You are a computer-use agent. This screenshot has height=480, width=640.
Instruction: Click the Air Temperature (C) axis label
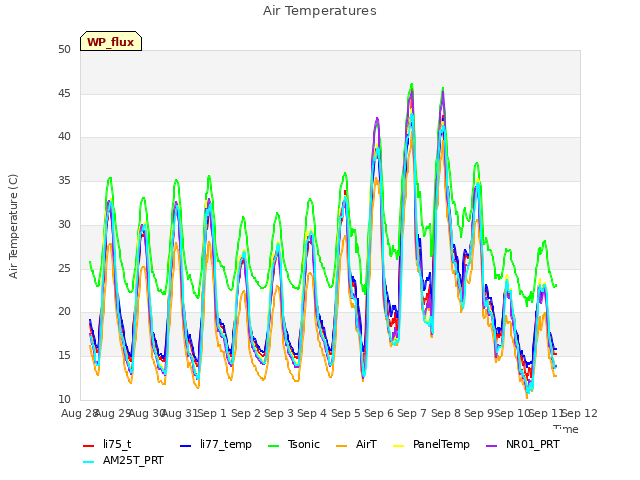[13, 227]
